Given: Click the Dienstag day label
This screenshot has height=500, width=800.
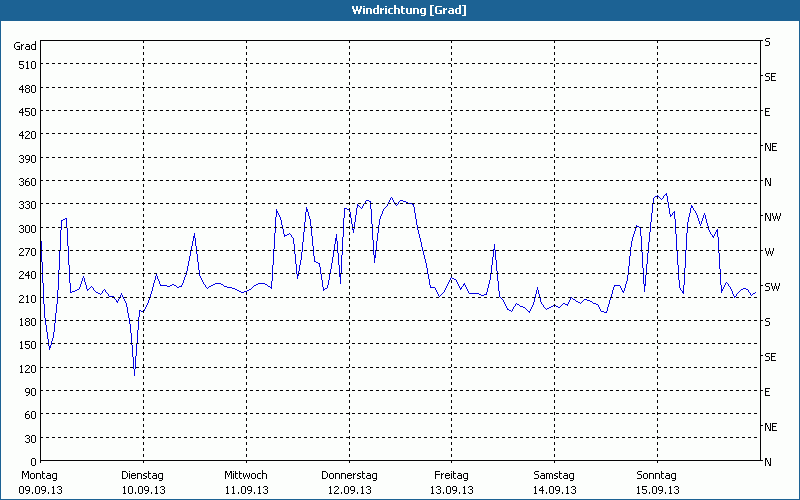Looking at the screenshot, I should [142, 476].
